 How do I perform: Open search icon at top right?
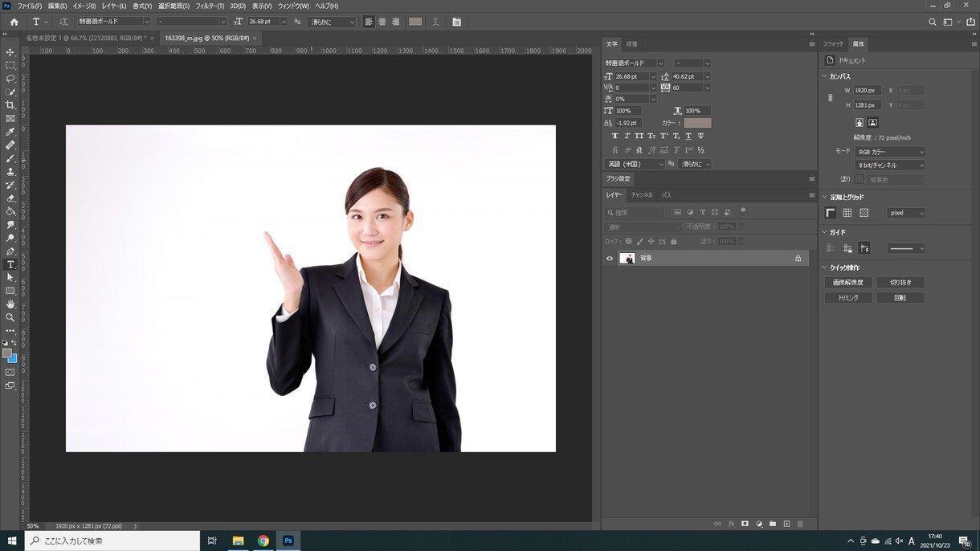(932, 22)
